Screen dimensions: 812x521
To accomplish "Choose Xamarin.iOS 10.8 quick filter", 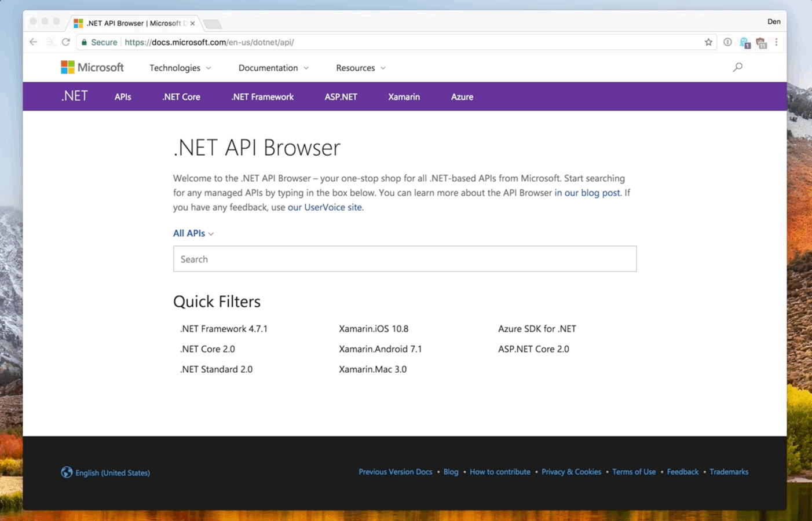I will click(x=374, y=329).
